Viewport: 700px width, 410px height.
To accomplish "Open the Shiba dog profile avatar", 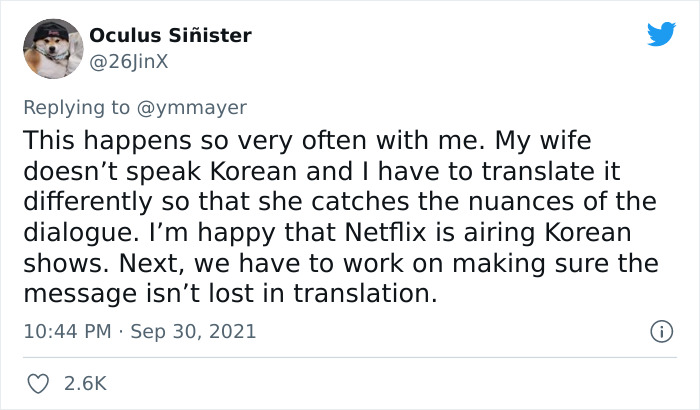I will [x=50, y=49].
